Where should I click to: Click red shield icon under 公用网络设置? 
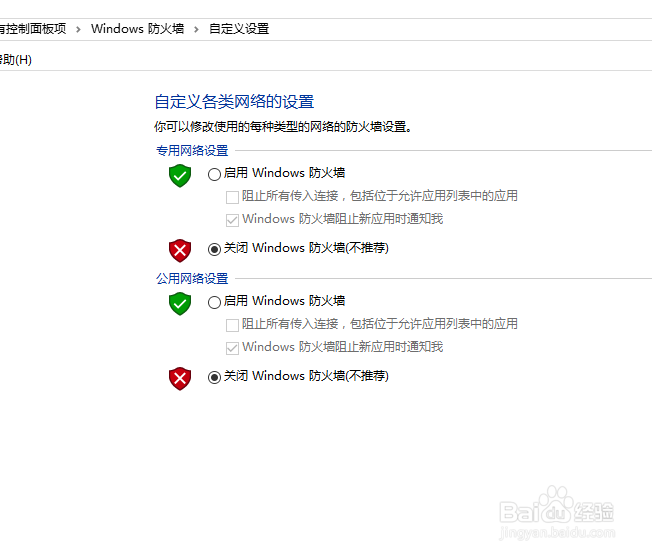point(180,379)
